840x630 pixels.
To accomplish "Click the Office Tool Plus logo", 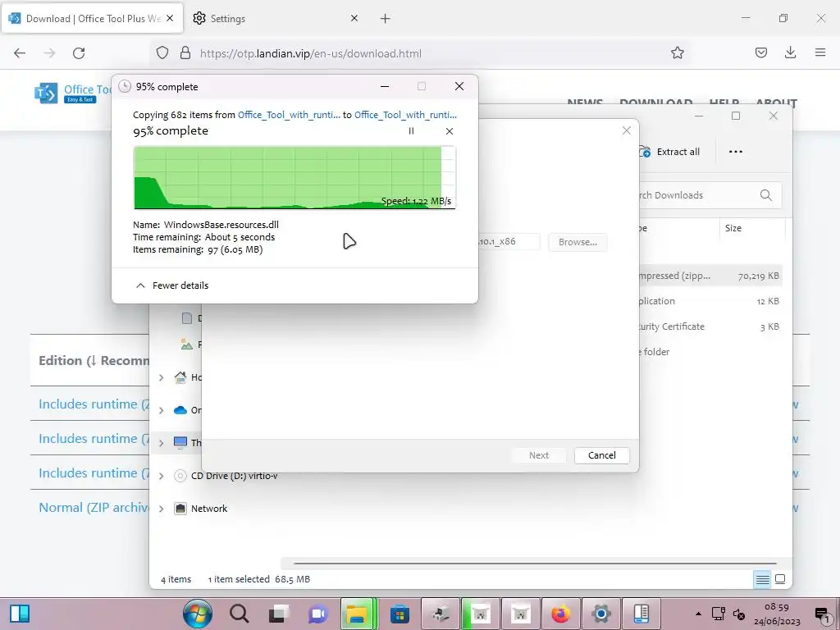I will [x=72, y=94].
